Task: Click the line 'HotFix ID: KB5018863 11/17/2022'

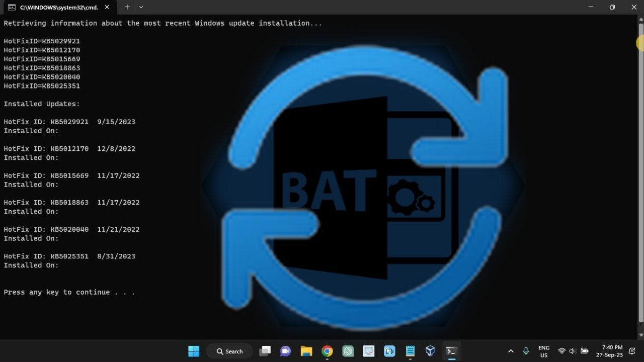Action: click(71, 203)
